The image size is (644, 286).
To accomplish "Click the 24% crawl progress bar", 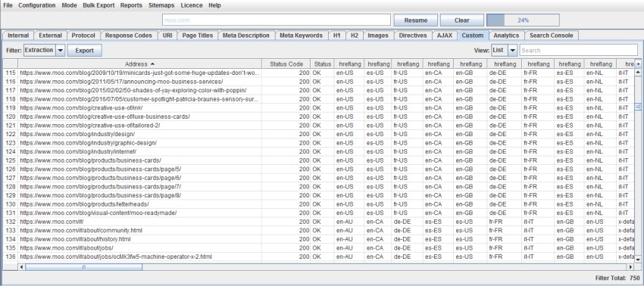I will tap(523, 20).
